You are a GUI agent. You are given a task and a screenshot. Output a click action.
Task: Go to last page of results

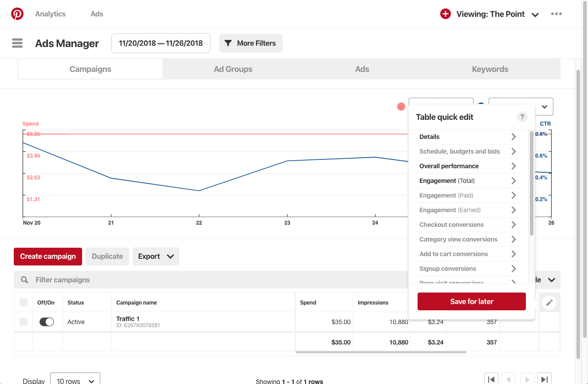pyautogui.click(x=545, y=379)
